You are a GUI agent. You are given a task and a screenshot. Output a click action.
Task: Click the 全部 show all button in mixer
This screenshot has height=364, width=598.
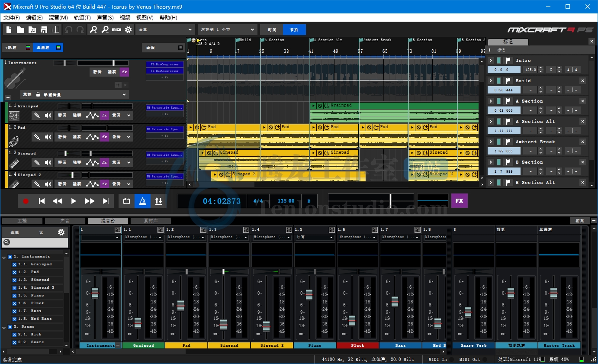click(x=15, y=232)
